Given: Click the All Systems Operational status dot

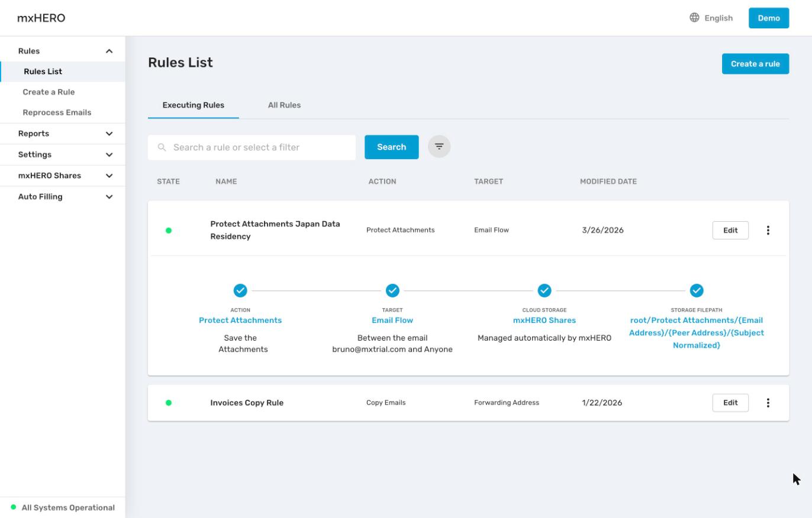Looking at the screenshot, I should pos(14,507).
